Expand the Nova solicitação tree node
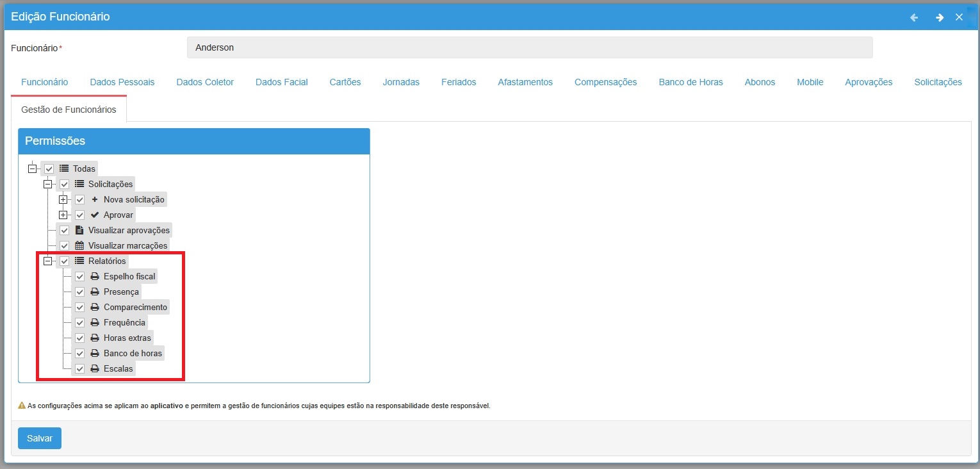The height and width of the screenshot is (469, 980). [x=63, y=199]
